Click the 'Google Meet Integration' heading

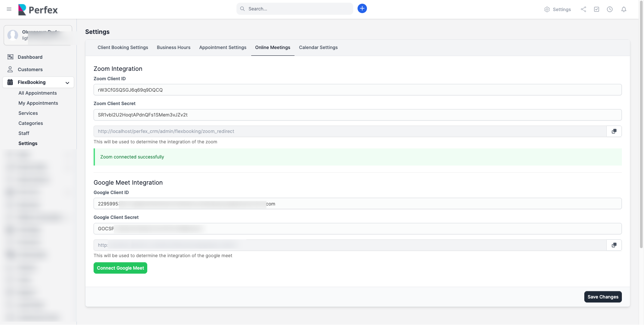(x=128, y=183)
